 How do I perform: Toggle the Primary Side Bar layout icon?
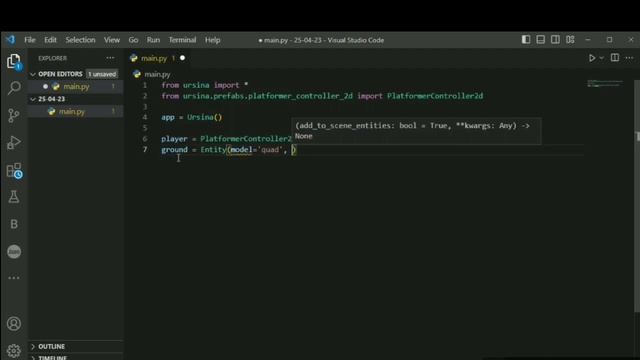(526, 40)
